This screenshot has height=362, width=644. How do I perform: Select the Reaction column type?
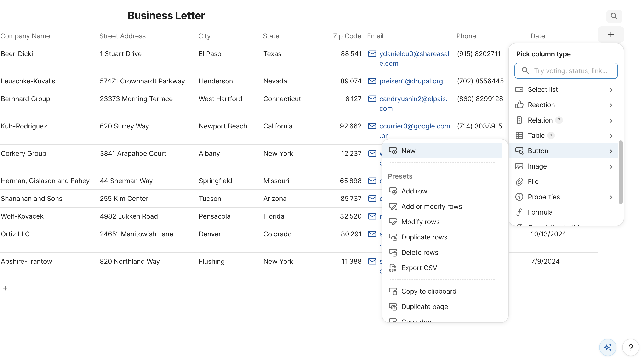541,105
